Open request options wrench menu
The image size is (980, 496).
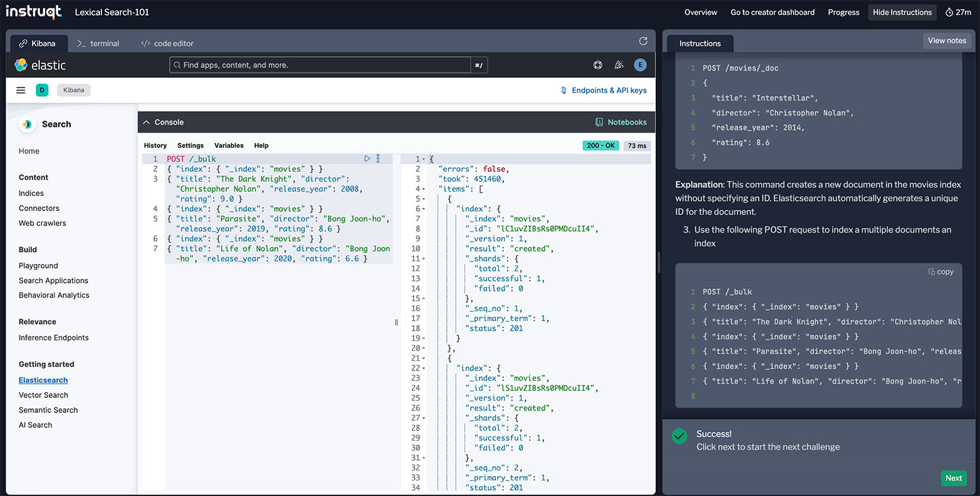tap(378, 159)
